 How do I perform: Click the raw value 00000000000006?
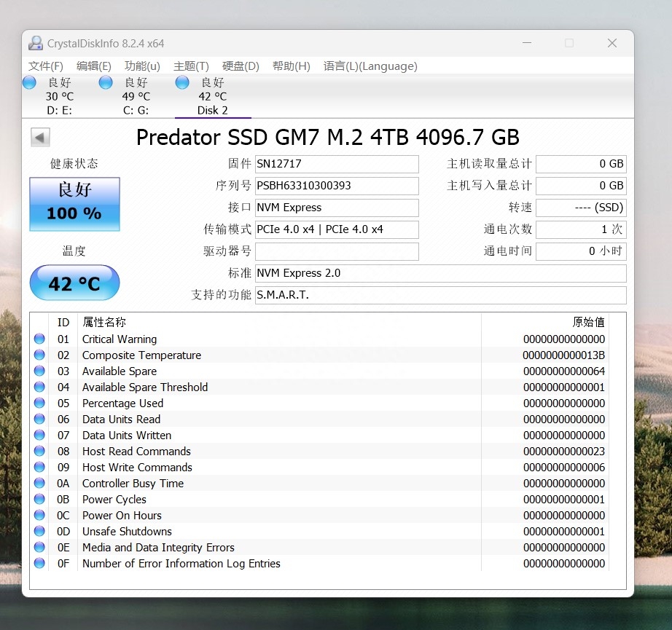pos(564,468)
